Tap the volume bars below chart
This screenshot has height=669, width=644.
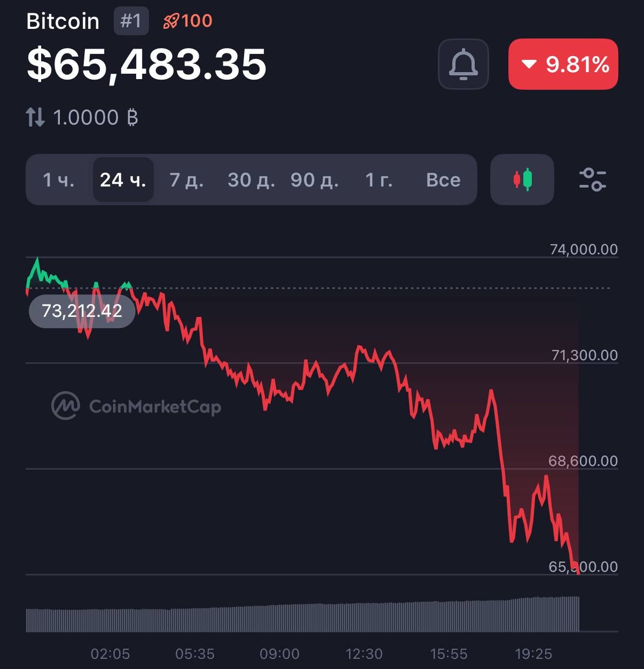coord(302,617)
